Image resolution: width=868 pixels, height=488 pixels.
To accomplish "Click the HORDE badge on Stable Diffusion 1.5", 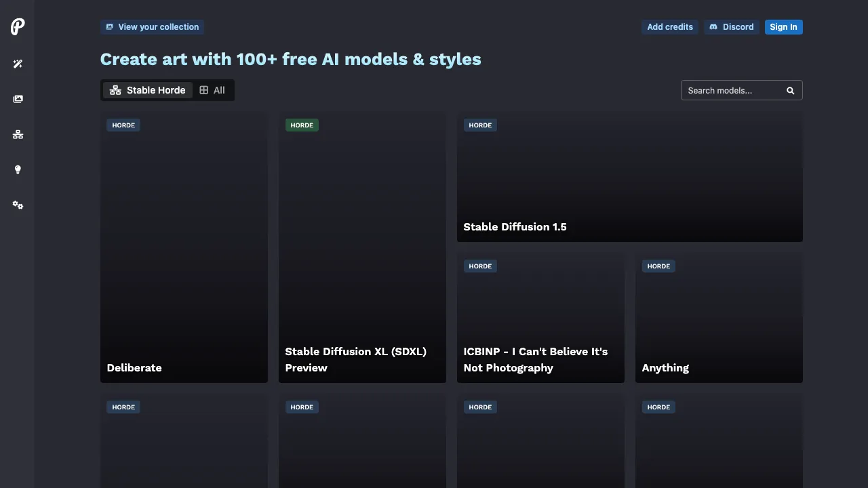I will [x=480, y=125].
